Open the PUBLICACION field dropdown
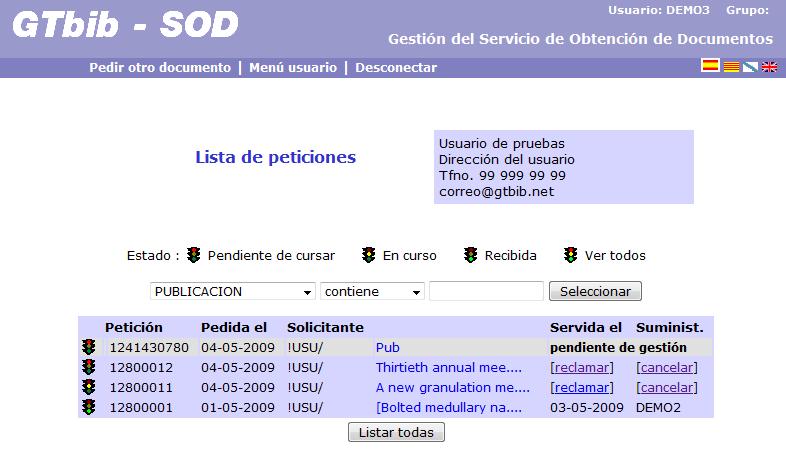 tap(233, 291)
